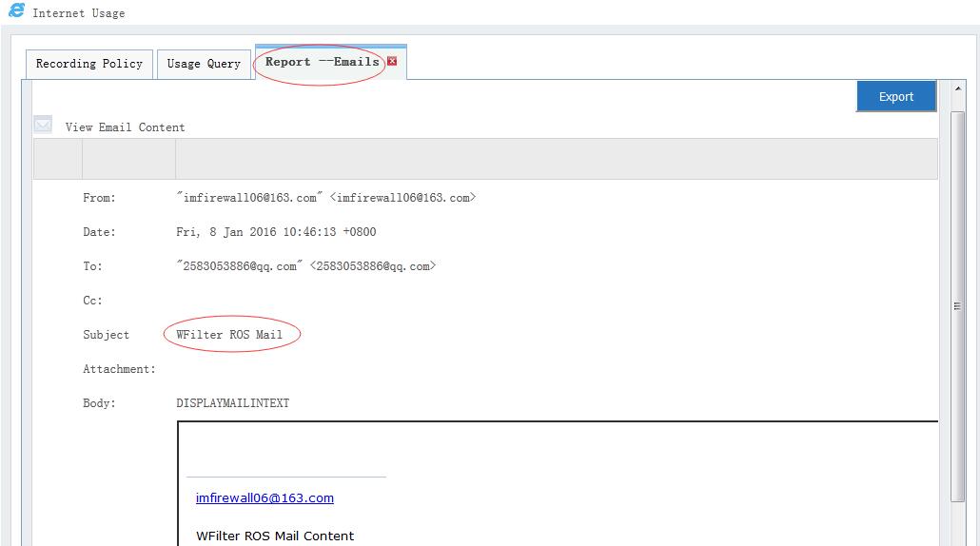Click the envelope icon beside View Email Content

pyautogui.click(x=43, y=125)
